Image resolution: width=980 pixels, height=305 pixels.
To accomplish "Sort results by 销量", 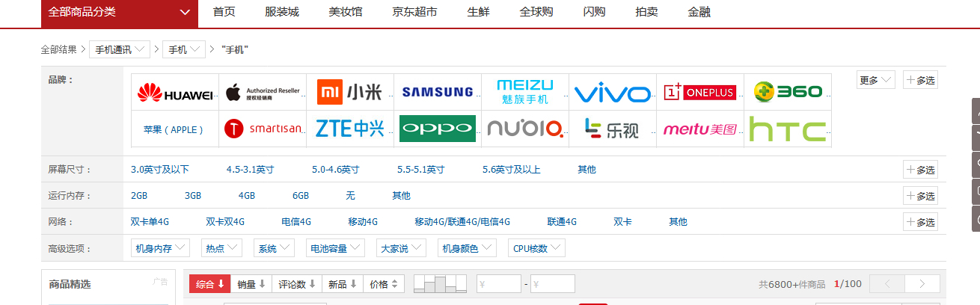I will pos(252,284).
